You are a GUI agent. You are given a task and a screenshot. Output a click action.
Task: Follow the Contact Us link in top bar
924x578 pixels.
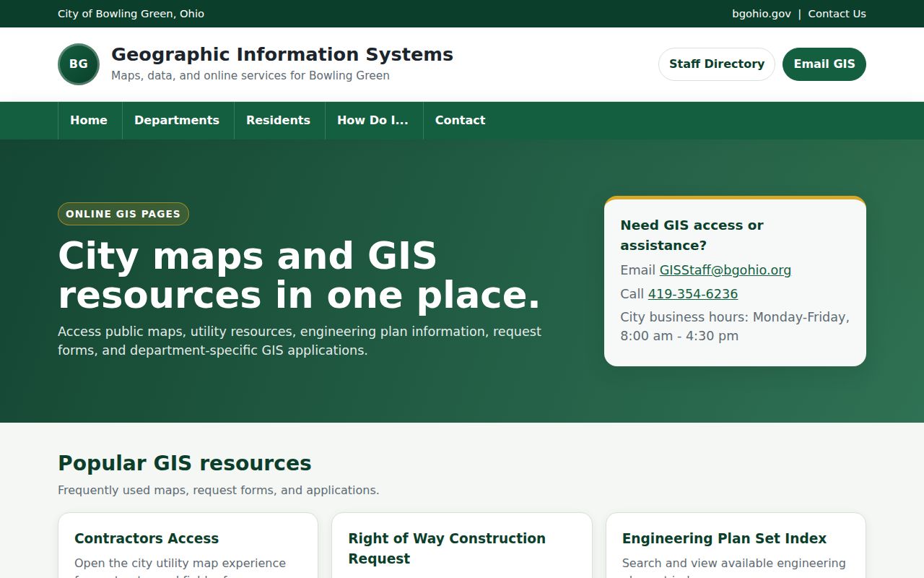[837, 14]
